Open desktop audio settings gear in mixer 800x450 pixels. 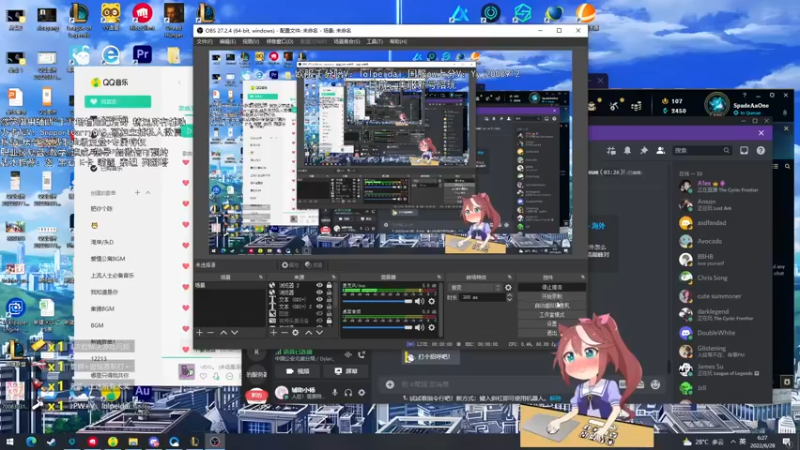432,328
